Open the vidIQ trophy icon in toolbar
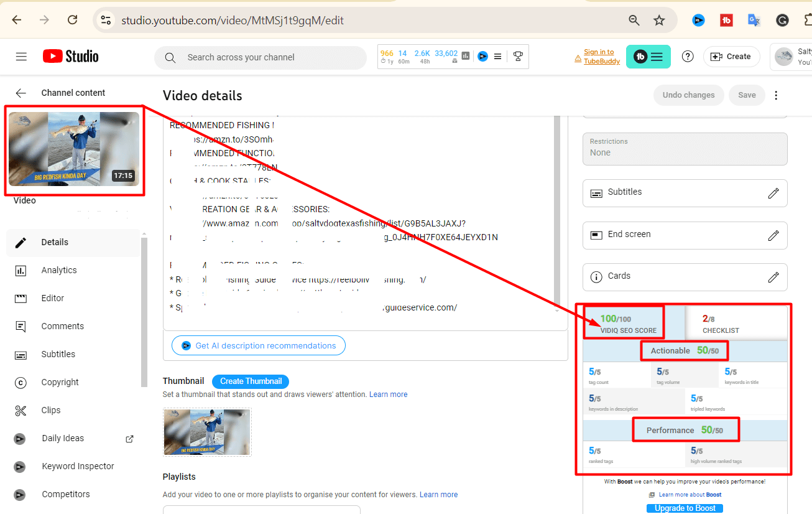Screen dimensions: 812x514 517,57
